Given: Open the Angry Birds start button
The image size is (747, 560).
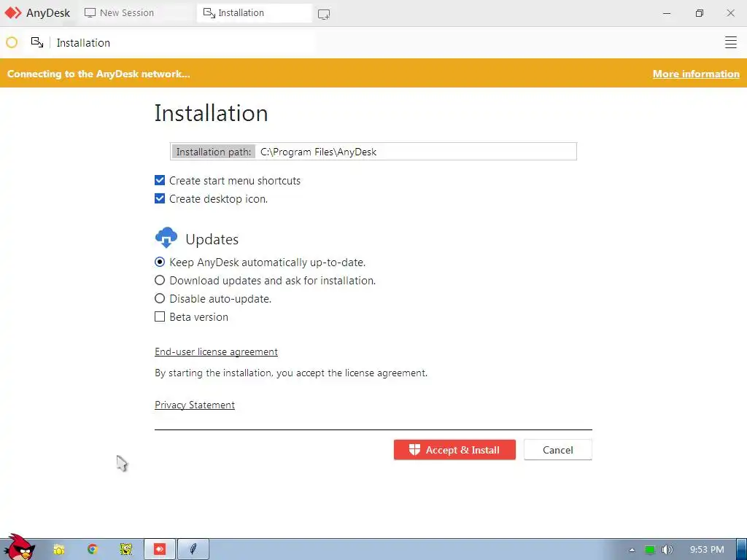Looking at the screenshot, I should [19, 548].
